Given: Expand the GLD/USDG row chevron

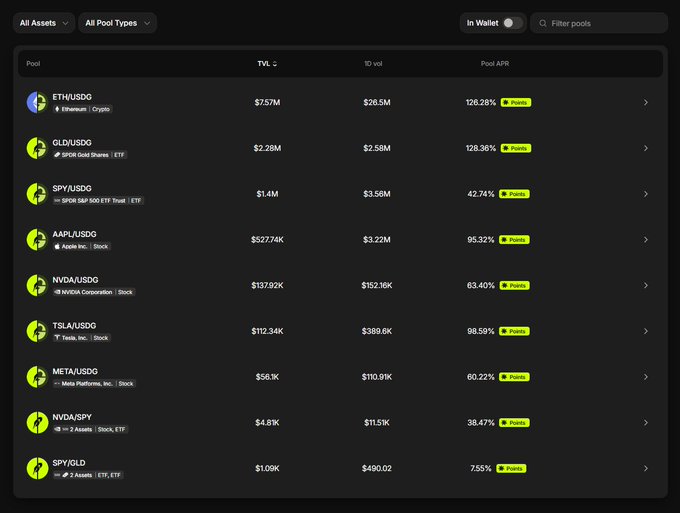Looking at the screenshot, I should tap(646, 148).
